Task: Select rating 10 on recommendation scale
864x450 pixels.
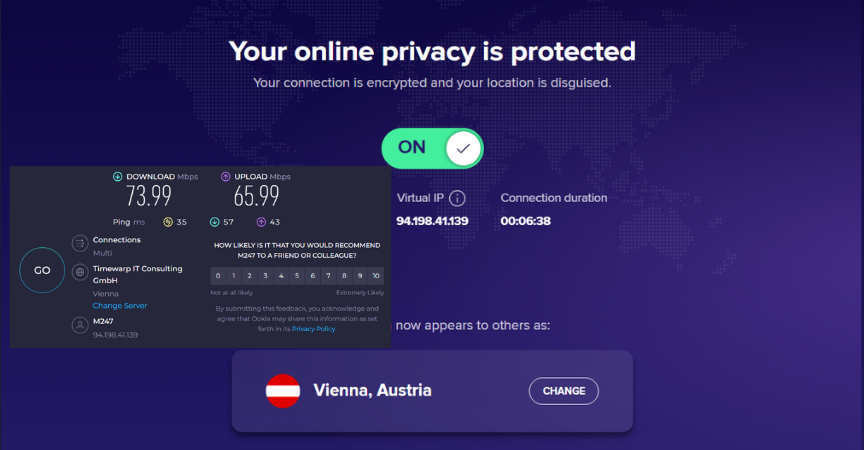Action: pos(376,276)
